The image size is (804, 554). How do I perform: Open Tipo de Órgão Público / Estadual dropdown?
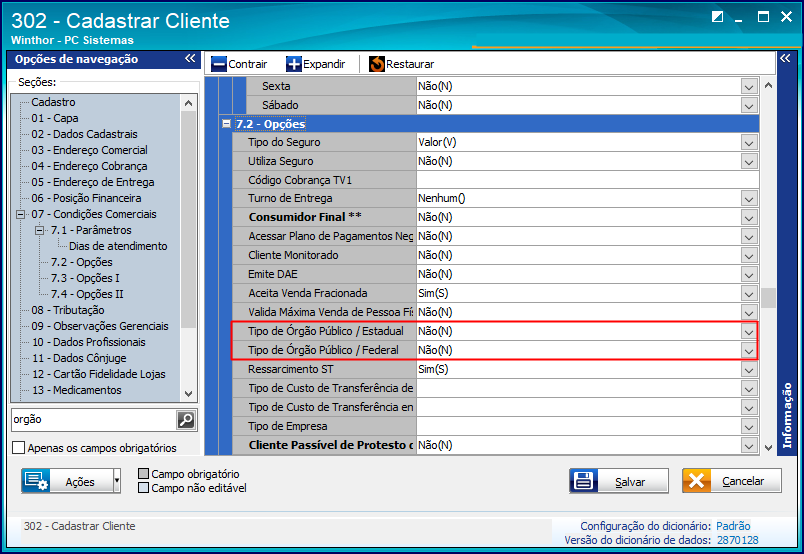pos(749,331)
